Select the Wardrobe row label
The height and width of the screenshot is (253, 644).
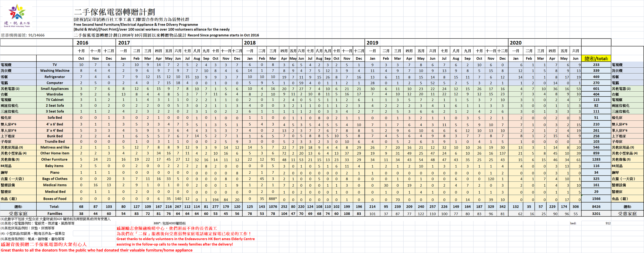pyautogui.click(x=55, y=94)
